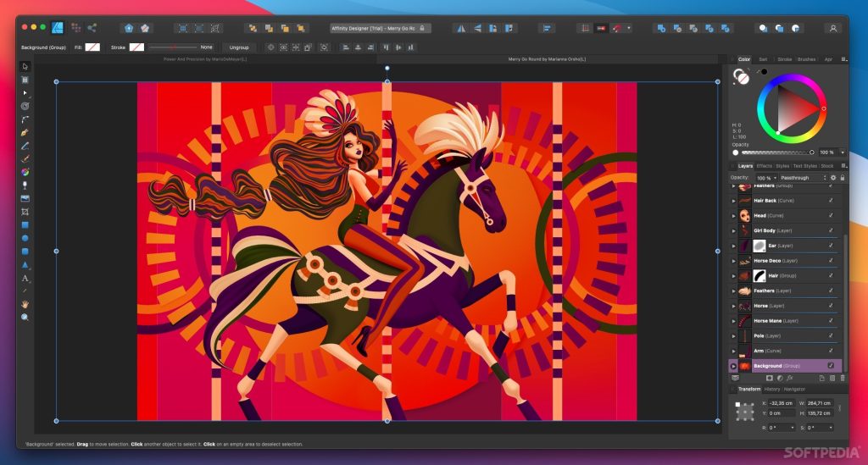The width and height of the screenshot is (868, 465).
Task: Click the Fill color swatch in context toolbar
Action: point(92,47)
